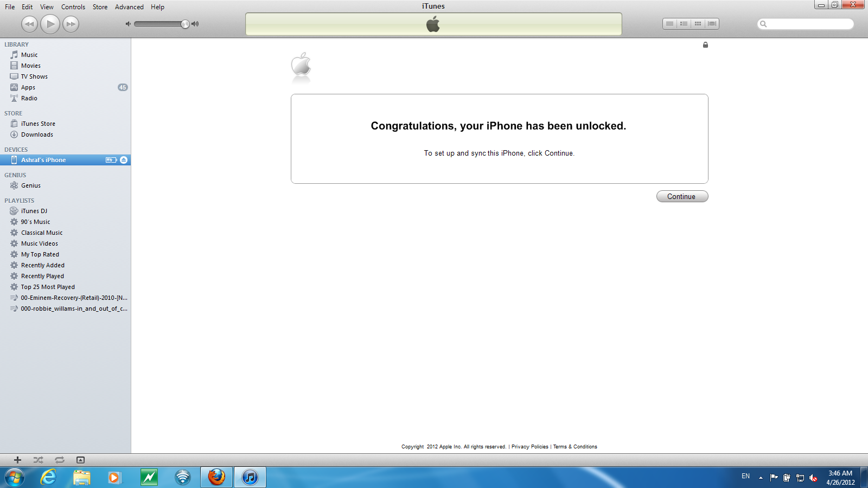Open the Controls menu
The height and width of the screenshot is (488, 868).
(x=73, y=7)
